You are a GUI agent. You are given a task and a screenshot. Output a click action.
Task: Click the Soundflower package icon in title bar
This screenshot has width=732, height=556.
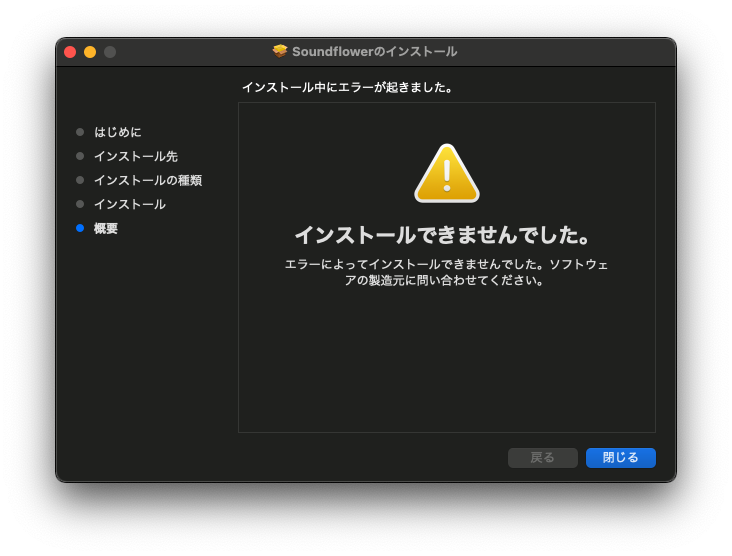[280, 51]
